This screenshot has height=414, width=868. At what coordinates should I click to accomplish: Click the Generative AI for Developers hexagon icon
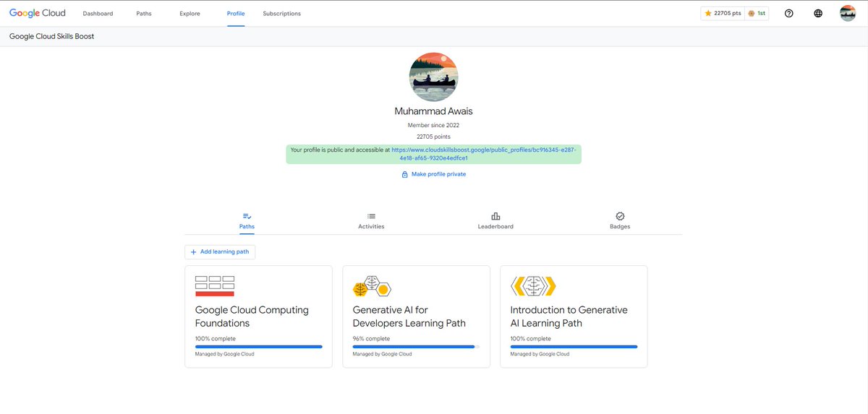372,286
